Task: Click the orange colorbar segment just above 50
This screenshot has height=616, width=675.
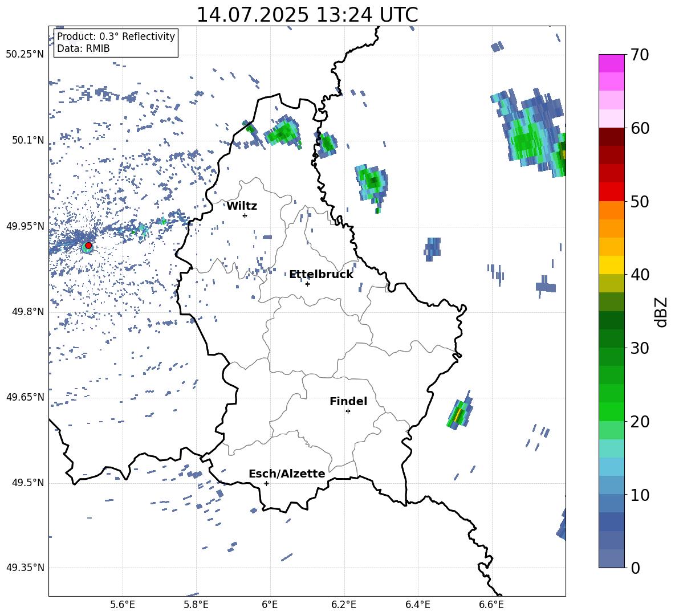Action: tap(611, 210)
